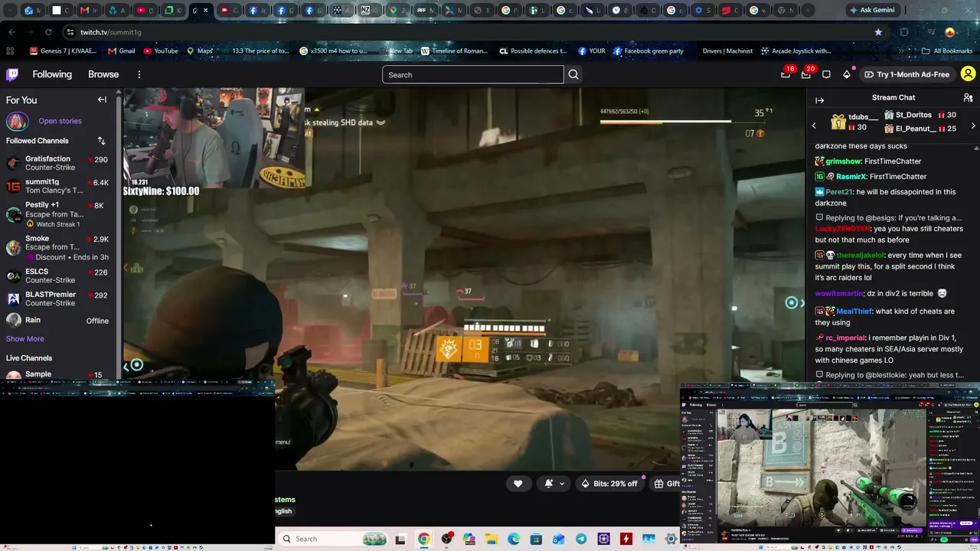Open the Twitch home logo
The height and width of the screenshot is (551, 980).
tap(12, 74)
